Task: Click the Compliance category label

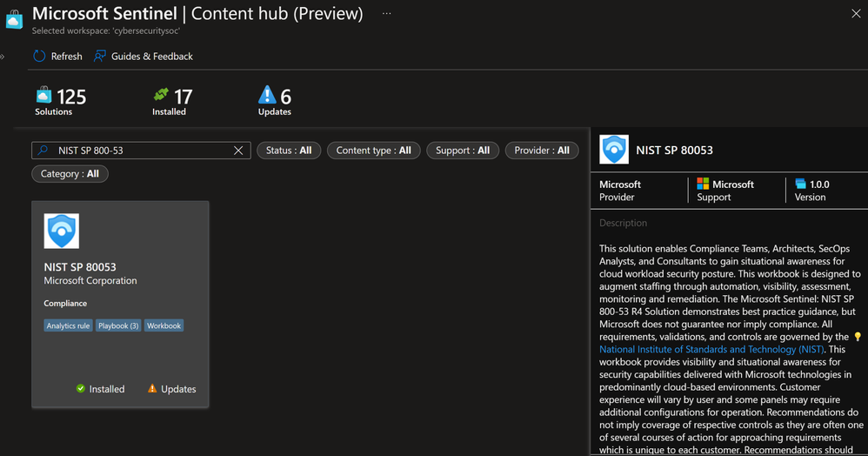Action: pyautogui.click(x=65, y=303)
